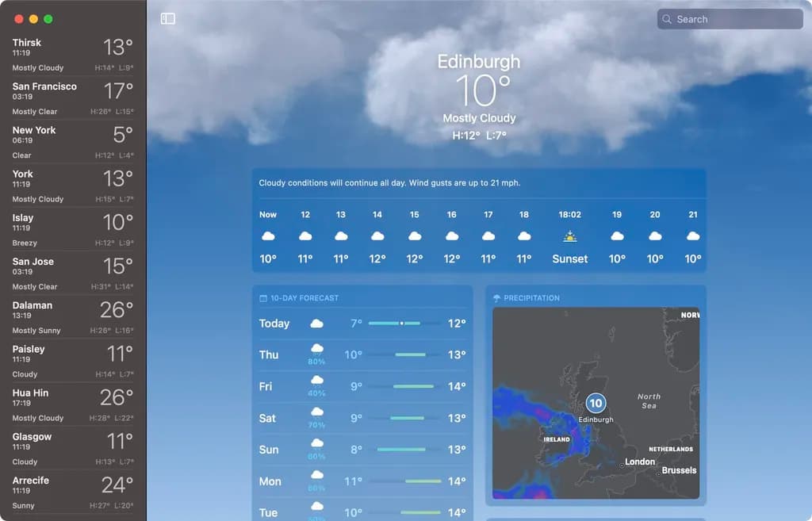Viewport: 812px width, 521px height.
Task: Click the Search field
Action: [x=730, y=19]
